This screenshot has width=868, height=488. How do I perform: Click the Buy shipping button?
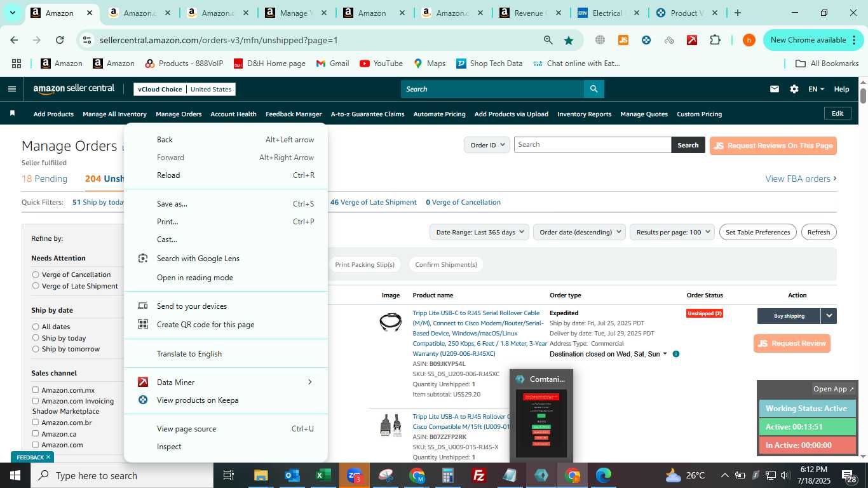(789, 316)
